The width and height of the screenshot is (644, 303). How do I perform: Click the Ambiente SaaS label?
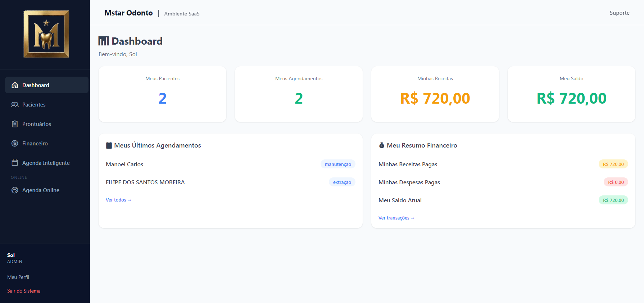[x=182, y=14]
